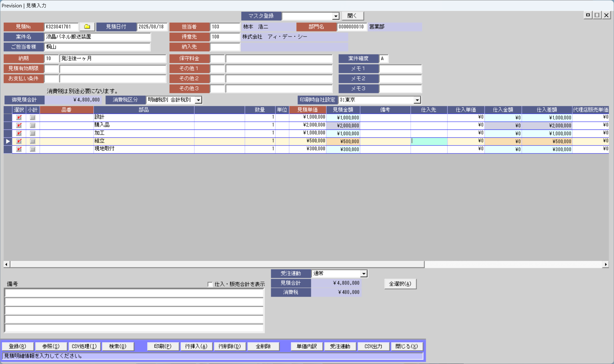Viewport: 614px width, 364px height.
Task: Toggle the 小計 checkbox for 購入品 row
Action: coord(32,126)
